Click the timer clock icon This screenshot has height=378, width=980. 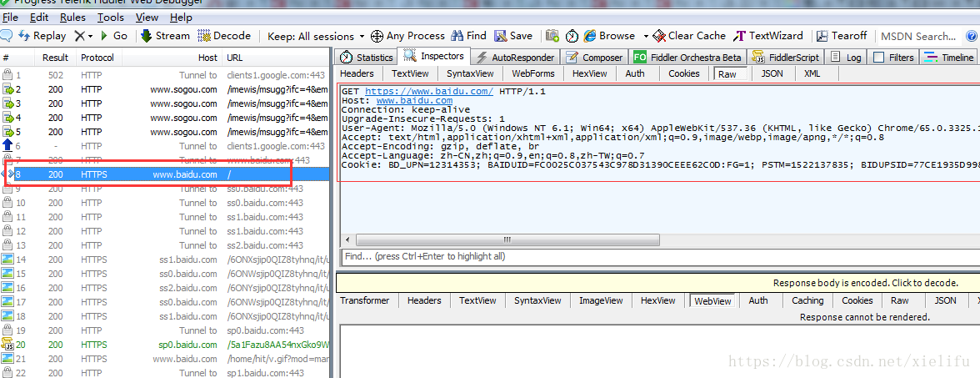(x=572, y=36)
